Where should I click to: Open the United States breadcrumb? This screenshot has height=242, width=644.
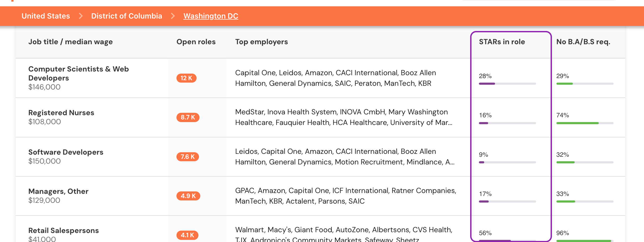click(x=46, y=16)
